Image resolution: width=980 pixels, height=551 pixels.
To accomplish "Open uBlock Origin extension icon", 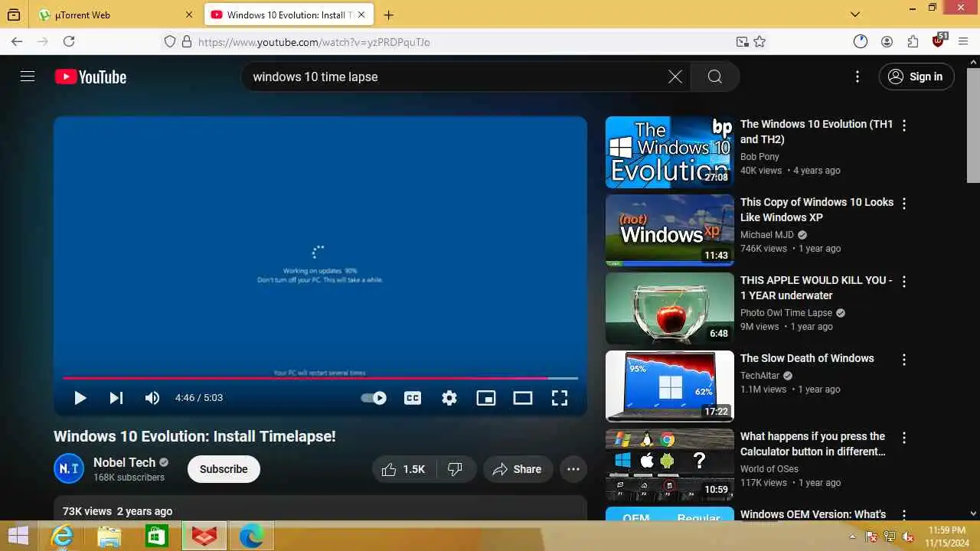I will [x=939, y=41].
